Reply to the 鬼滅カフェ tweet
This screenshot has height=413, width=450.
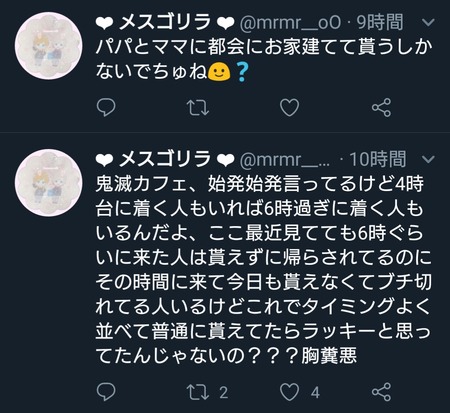tap(106, 391)
